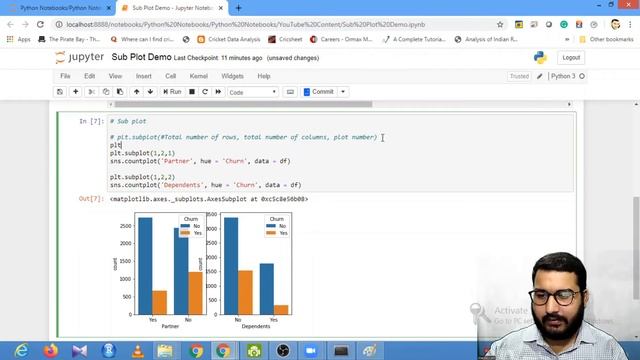Open command palette keyboard icon
Screen dimensions: 640x360
[290, 92]
